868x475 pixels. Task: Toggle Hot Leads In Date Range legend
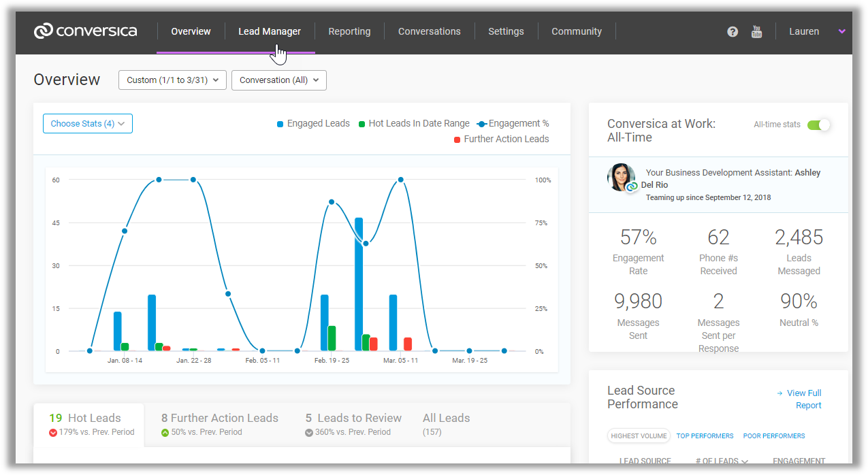click(414, 124)
